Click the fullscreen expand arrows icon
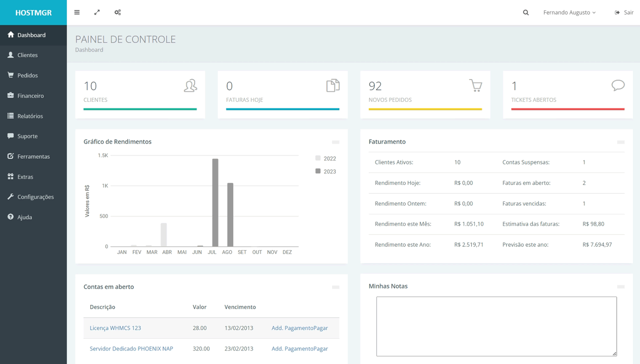This screenshot has width=640, height=364. point(97,12)
